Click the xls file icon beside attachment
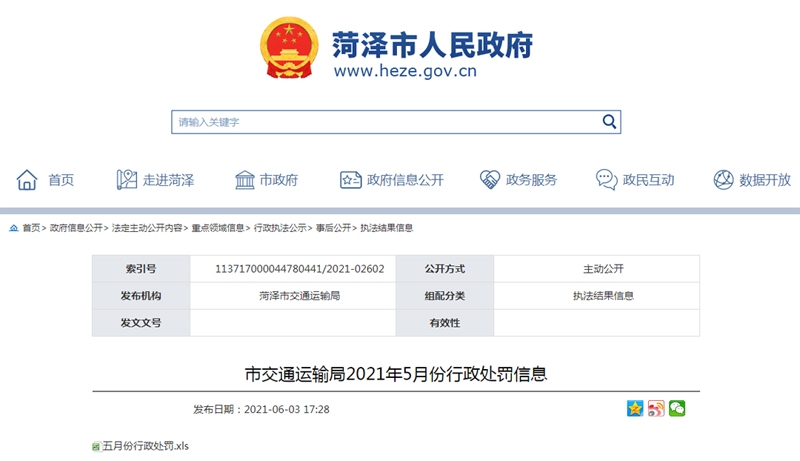The image size is (800, 461). click(96, 446)
